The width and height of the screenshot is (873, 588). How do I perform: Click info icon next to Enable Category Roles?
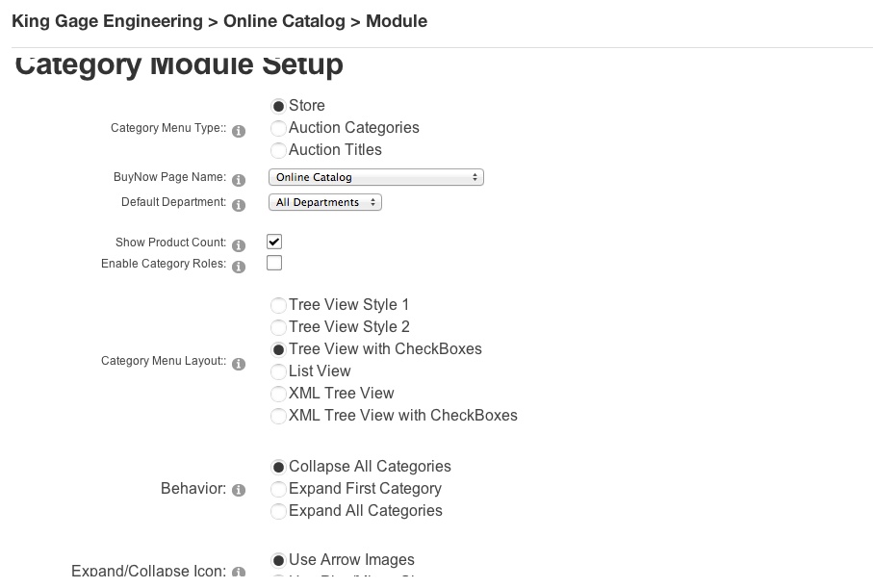click(x=239, y=267)
